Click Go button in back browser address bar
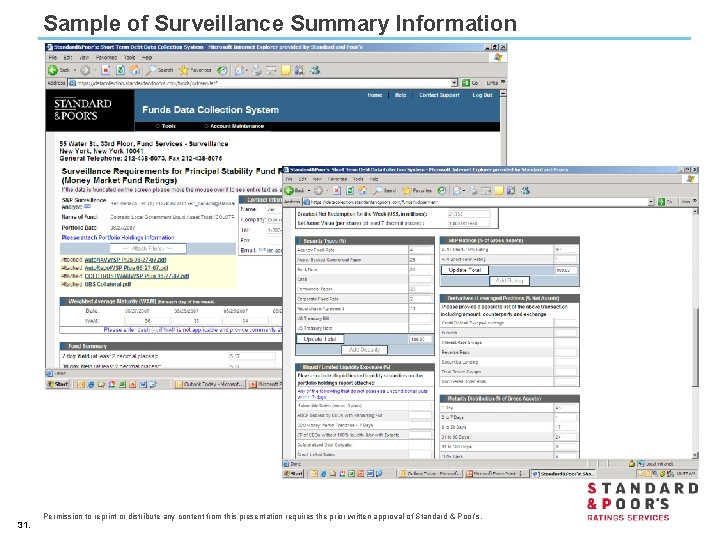This screenshot has width=720, height=540. coord(470,83)
